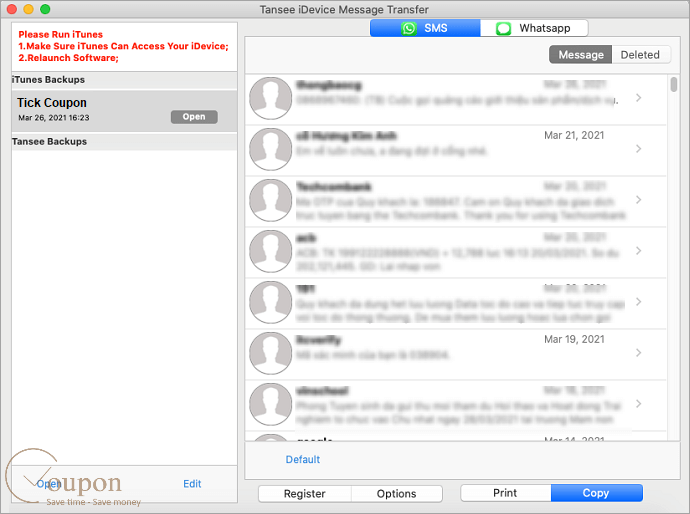This screenshot has width=690, height=514.
Task: Click the Mar 26, 2021 16:23 backup date
Action: click(54, 118)
